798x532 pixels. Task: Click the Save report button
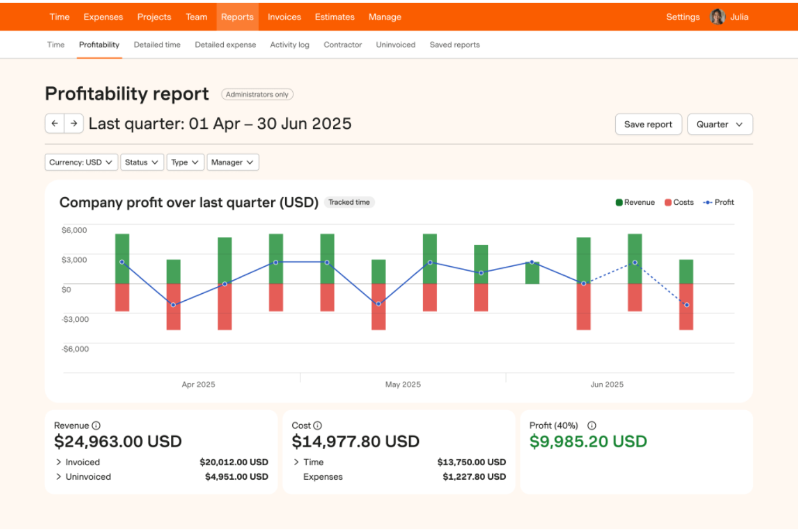coord(648,124)
